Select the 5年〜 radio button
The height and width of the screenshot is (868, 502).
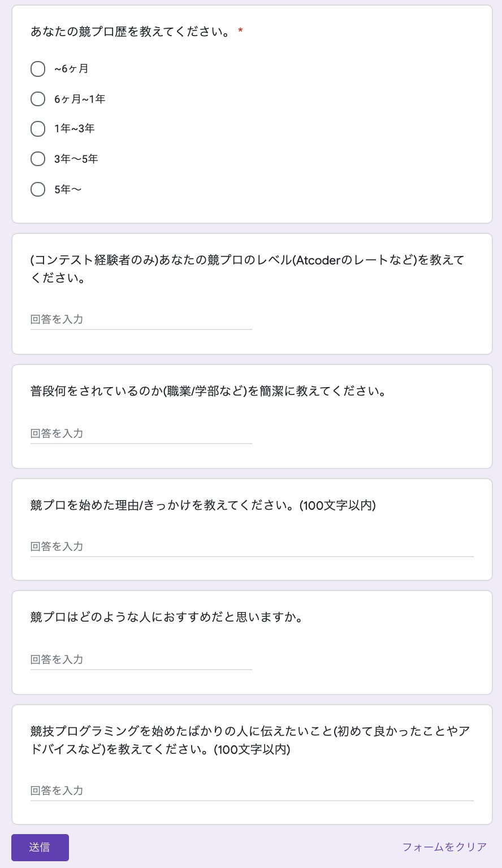tap(38, 189)
